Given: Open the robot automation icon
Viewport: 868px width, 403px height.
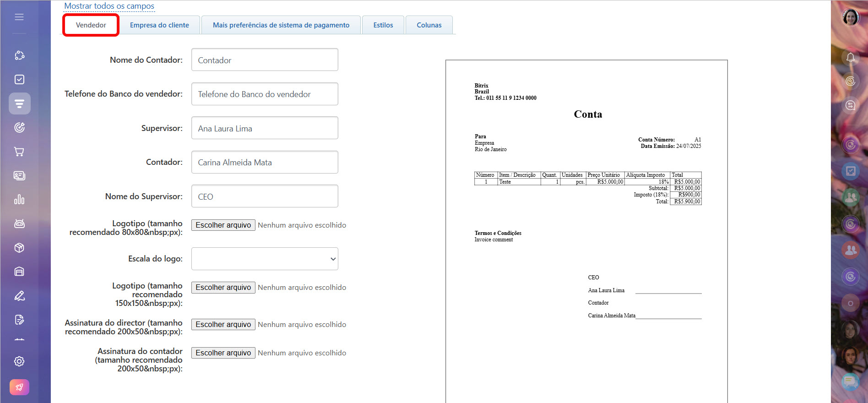Looking at the screenshot, I should (19, 223).
